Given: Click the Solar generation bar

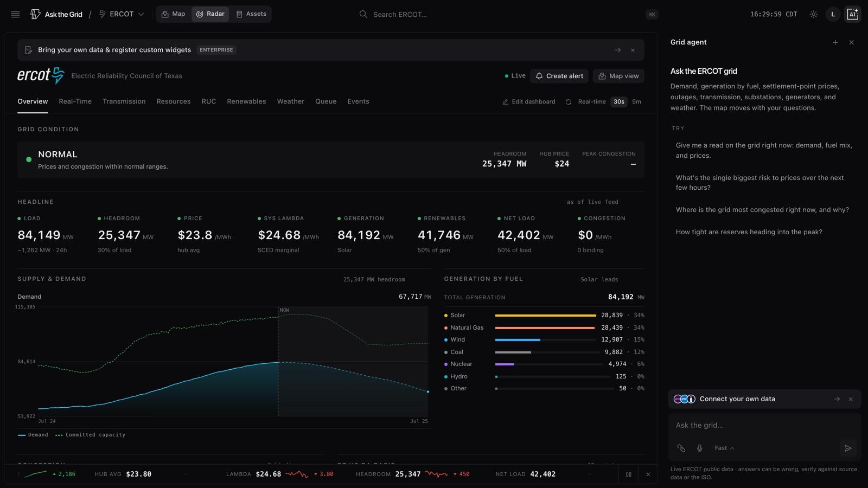Looking at the screenshot, I should point(546,315).
